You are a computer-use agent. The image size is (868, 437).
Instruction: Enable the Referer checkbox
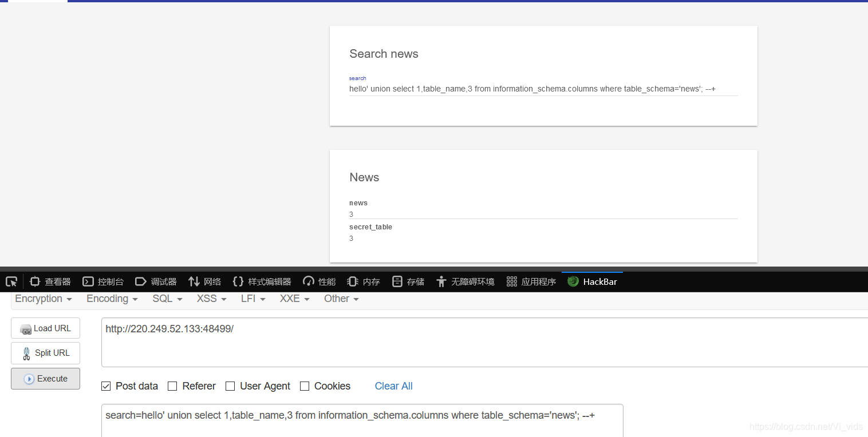[x=172, y=386]
